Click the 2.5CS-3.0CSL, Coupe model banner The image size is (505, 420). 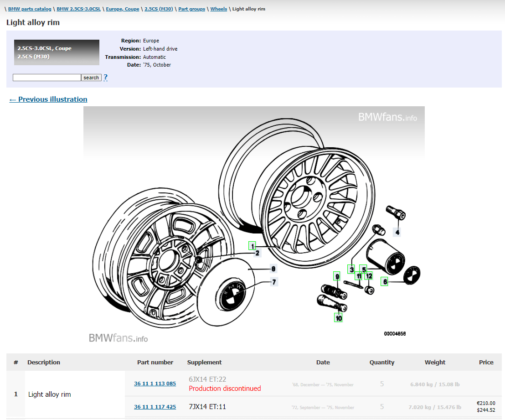point(57,52)
